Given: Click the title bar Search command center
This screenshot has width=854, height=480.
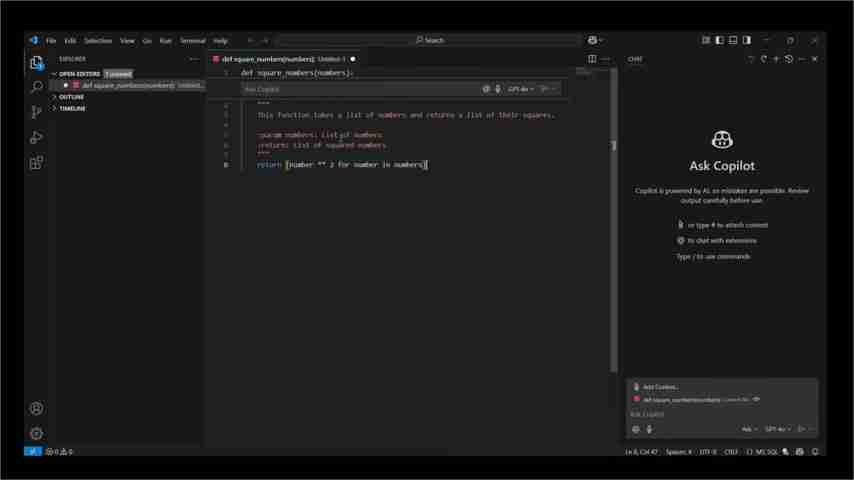Looking at the screenshot, I should 430,40.
